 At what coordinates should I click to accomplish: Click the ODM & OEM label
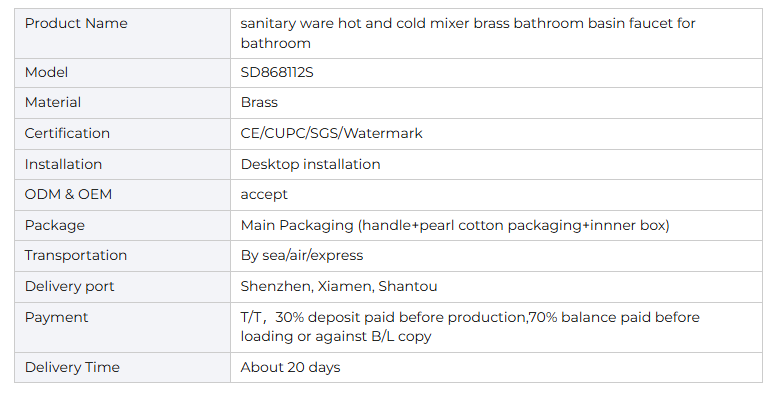(x=68, y=194)
